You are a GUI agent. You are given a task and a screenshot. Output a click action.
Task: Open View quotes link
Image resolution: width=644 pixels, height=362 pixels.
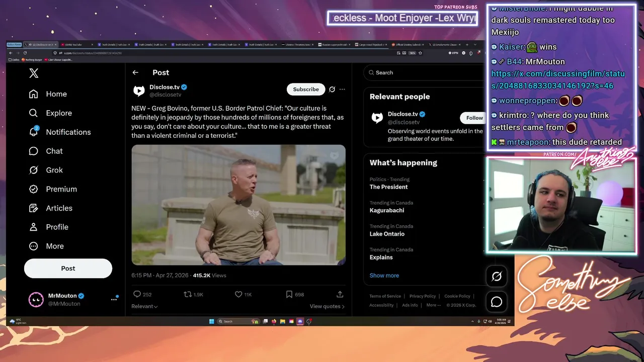tap(327, 306)
